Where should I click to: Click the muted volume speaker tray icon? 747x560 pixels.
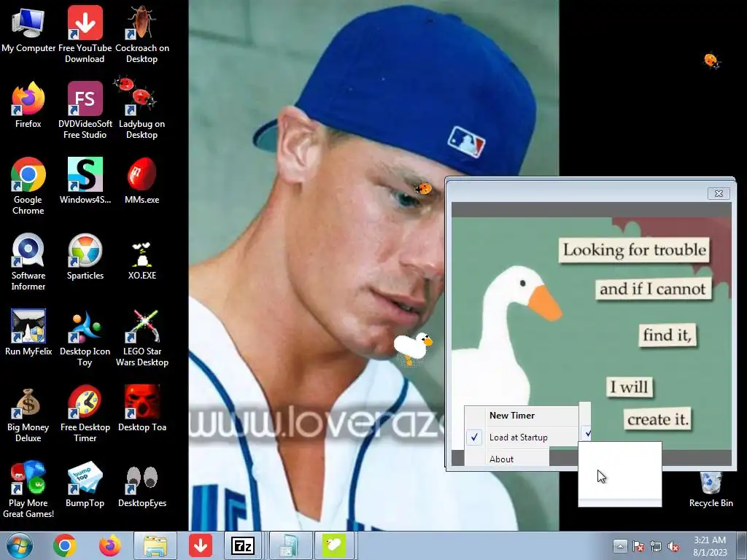pos(673,546)
